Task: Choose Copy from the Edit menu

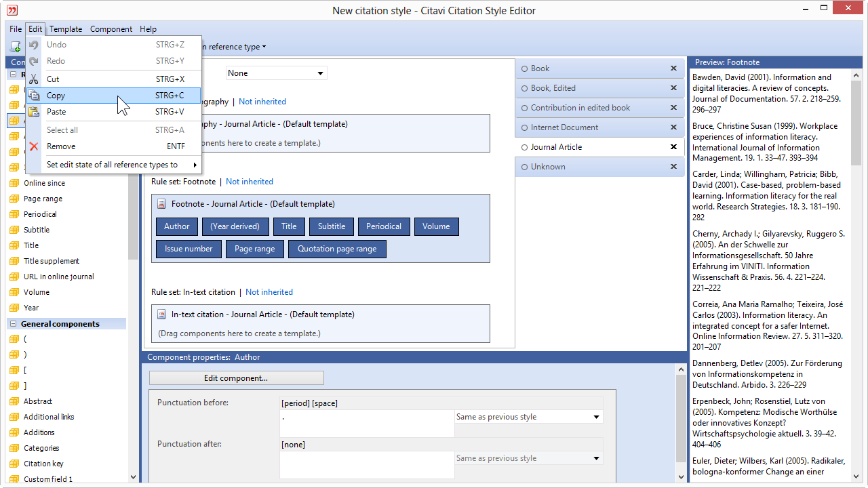Action: click(113, 96)
